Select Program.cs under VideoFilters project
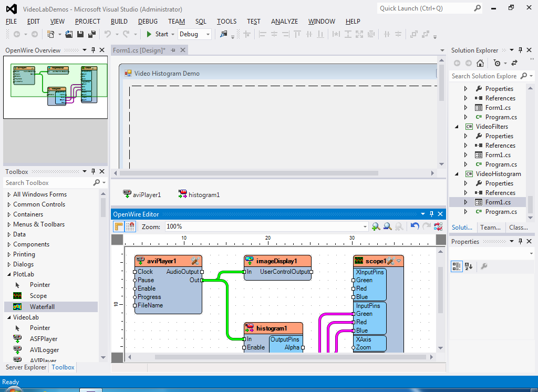Image resolution: width=538 pixels, height=392 pixels. pos(501,164)
